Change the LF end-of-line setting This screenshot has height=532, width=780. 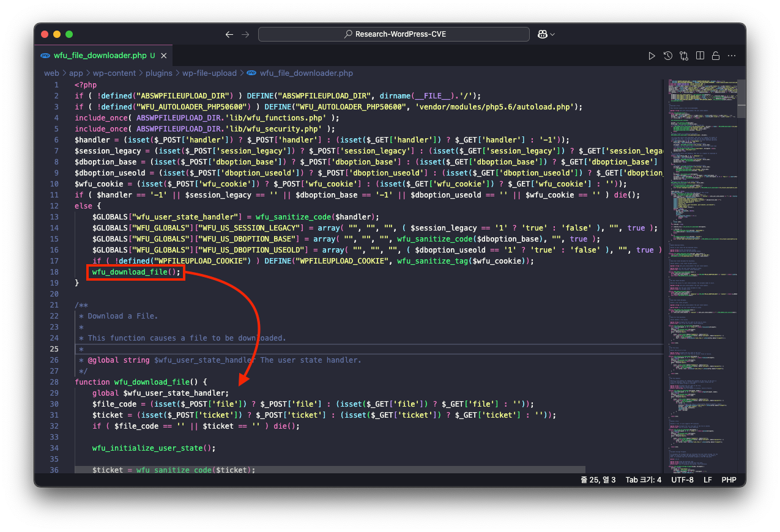pyautogui.click(x=708, y=480)
